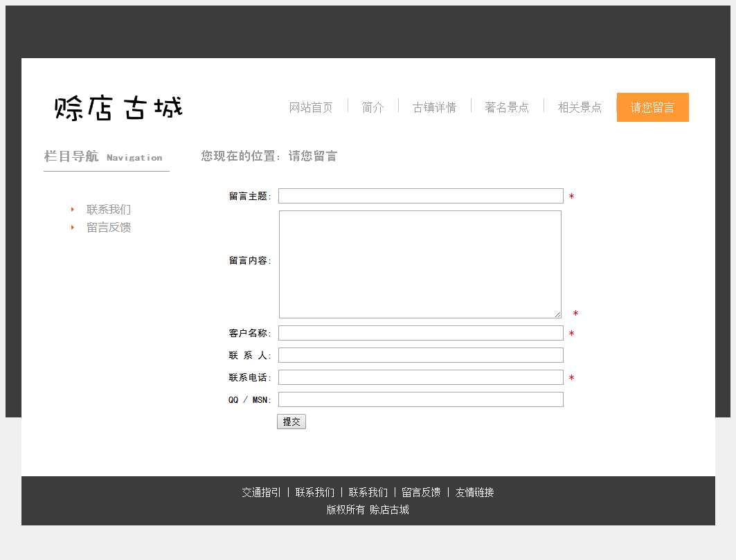Go to the 简介 menu item

coord(373,107)
